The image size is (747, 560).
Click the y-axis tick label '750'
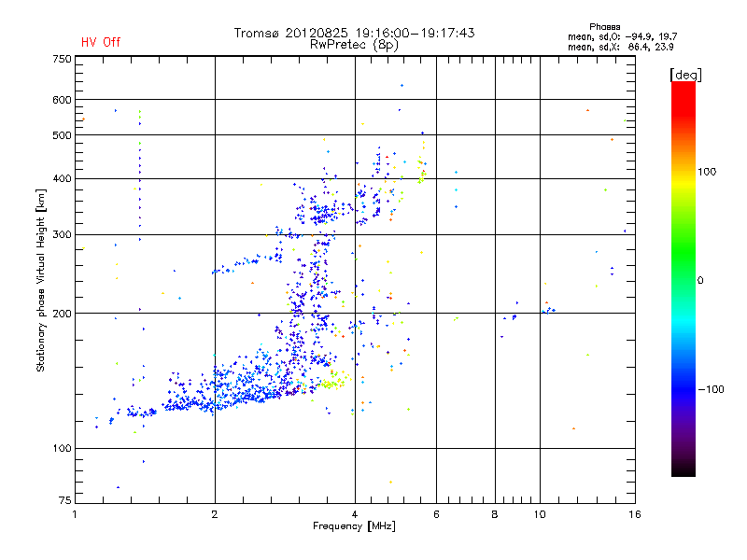[x=62, y=59]
